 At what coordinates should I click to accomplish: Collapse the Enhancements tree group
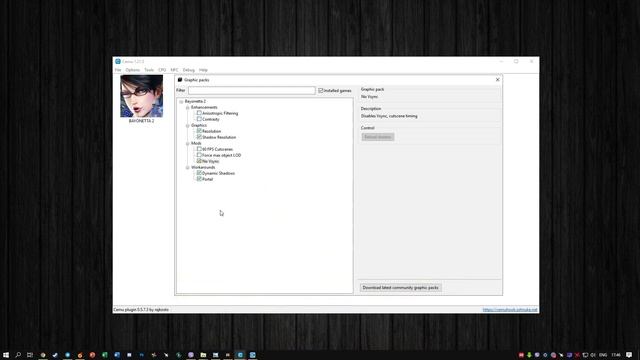pyautogui.click(x=187, y=107)
